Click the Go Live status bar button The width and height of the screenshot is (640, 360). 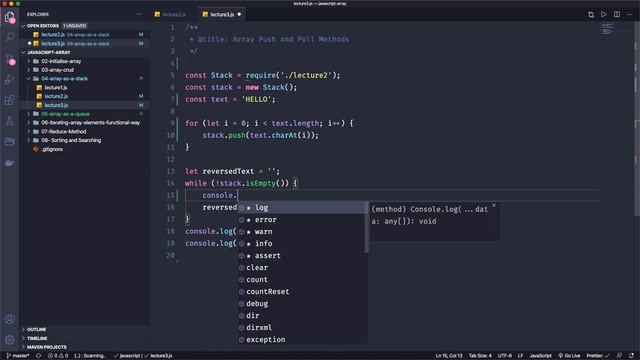tap(569, 356)
